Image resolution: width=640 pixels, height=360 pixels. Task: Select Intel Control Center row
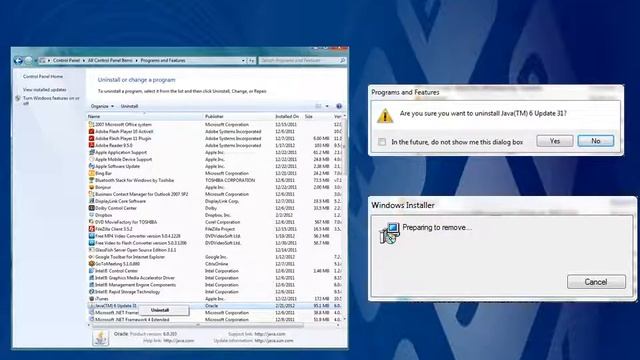[x=215, y=271]
